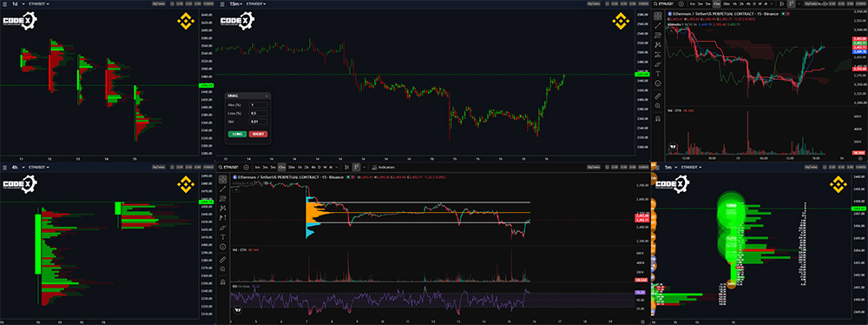Select zoom-in tool in bottom-middle chart
The height and width of the screenshot is (325, 868).
[223, 269]
